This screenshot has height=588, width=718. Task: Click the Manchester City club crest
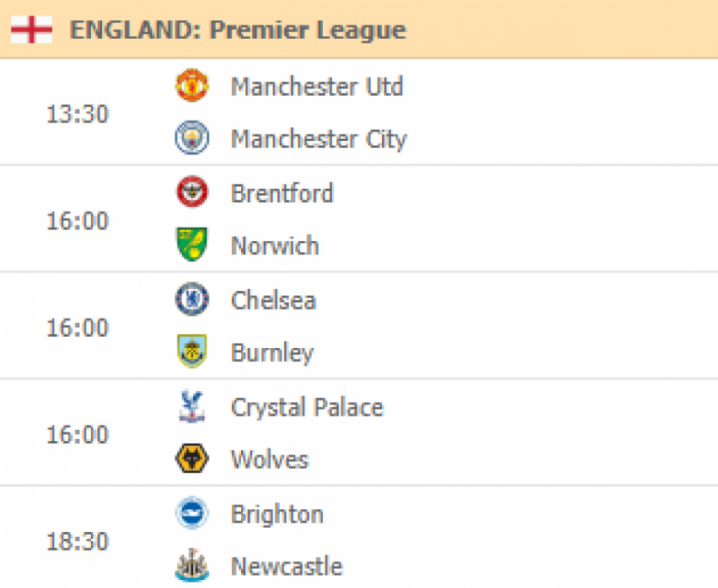click(192, 137)
